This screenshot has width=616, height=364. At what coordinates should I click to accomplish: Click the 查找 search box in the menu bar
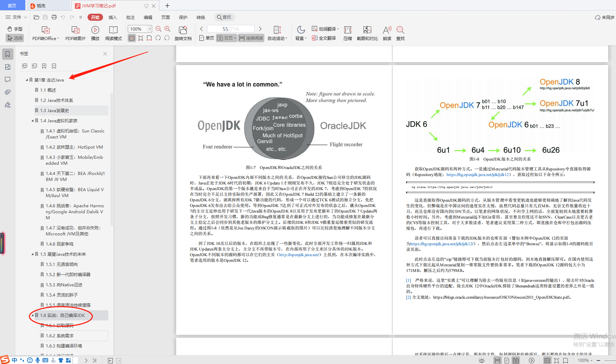point(224,17)
